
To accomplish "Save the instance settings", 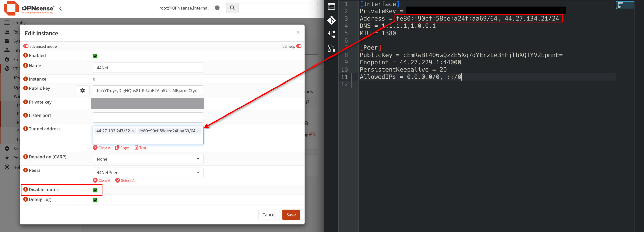I will (x=291, y=215).
